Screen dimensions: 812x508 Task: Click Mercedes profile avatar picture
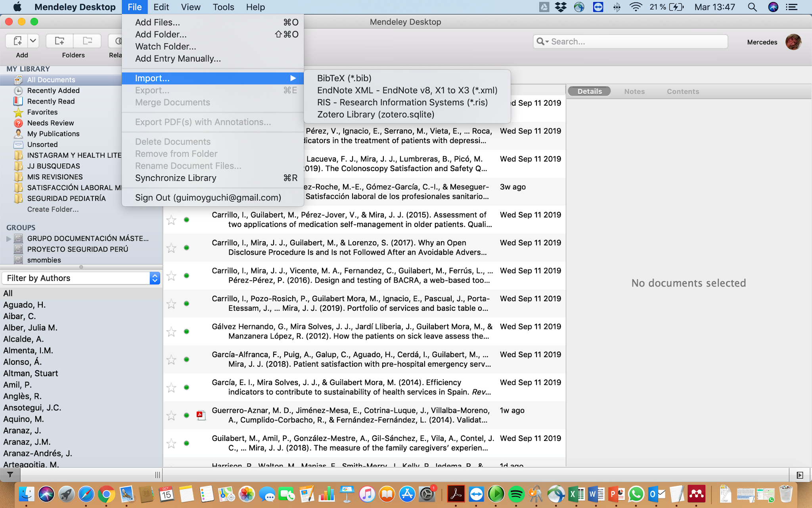click(x=793, y=42)
